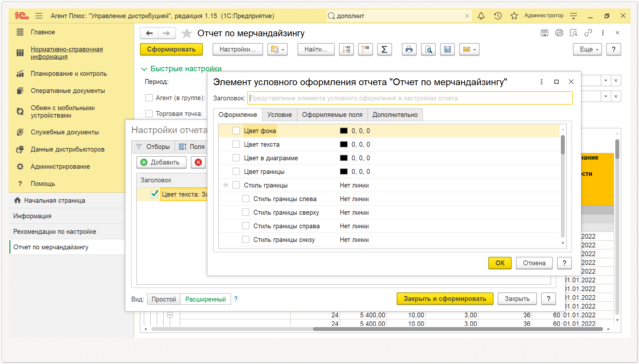The image size is (639, 364).
Task: Click the report variants folder icon button
Action: (x=277, y=50)
